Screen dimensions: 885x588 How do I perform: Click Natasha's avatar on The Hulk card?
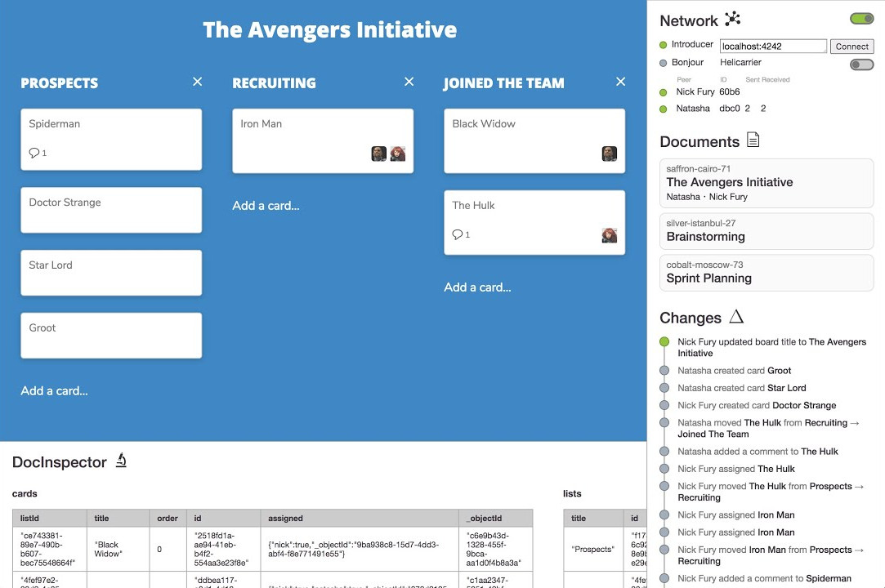tap(609, 235)
